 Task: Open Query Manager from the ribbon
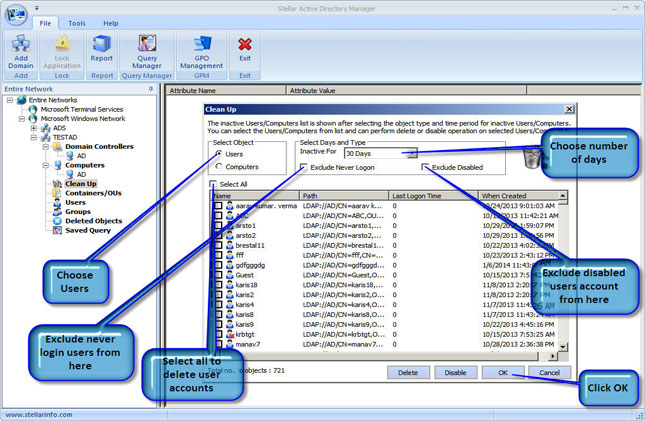pyautogui.click(x=147, y=44)
